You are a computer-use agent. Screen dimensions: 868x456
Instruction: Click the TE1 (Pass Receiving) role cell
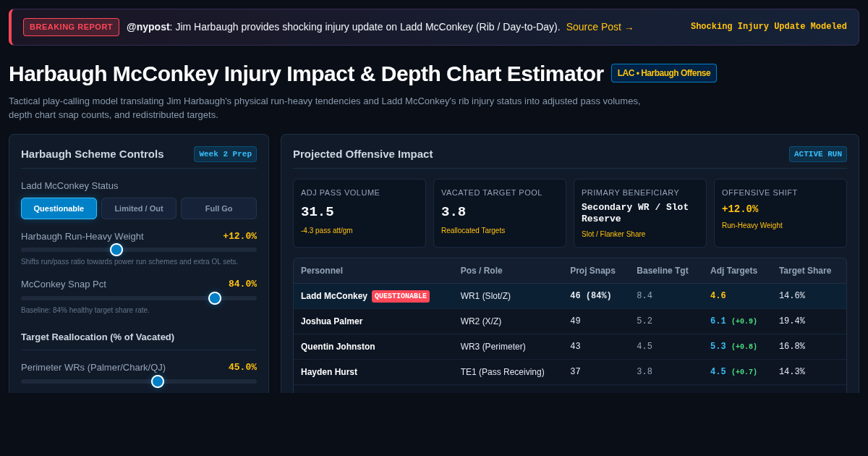(503, 372)
